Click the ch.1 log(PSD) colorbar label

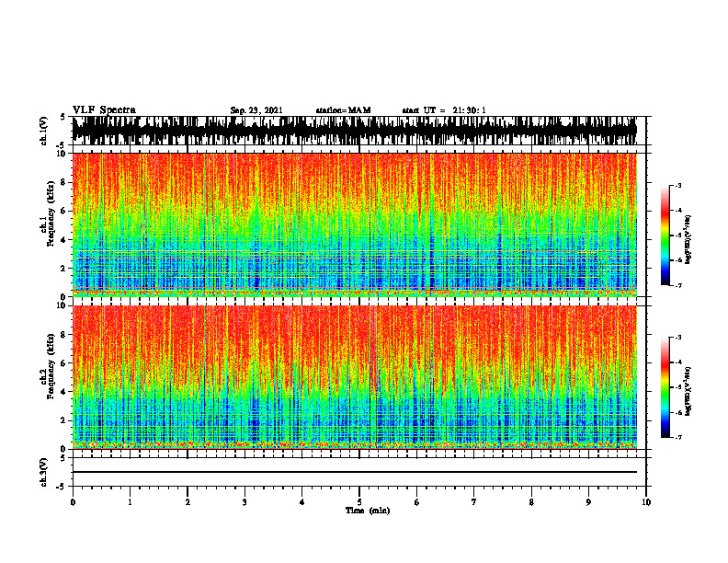[x=688, y=240]
